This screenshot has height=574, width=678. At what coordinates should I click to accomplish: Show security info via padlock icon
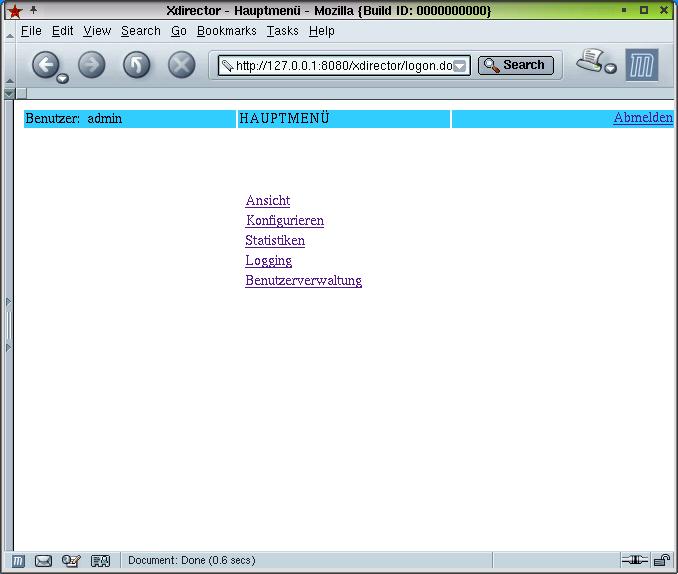pos(662,561)
